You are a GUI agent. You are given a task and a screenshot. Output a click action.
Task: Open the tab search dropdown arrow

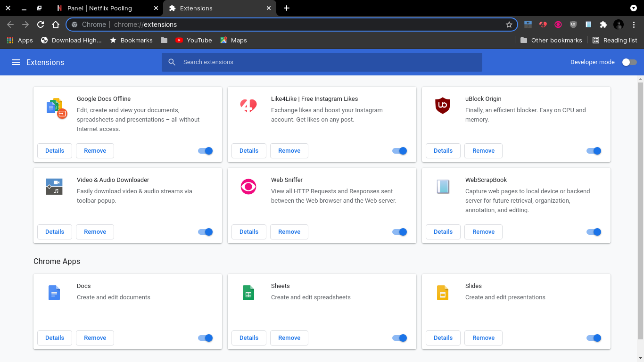(x=633, y=8)
